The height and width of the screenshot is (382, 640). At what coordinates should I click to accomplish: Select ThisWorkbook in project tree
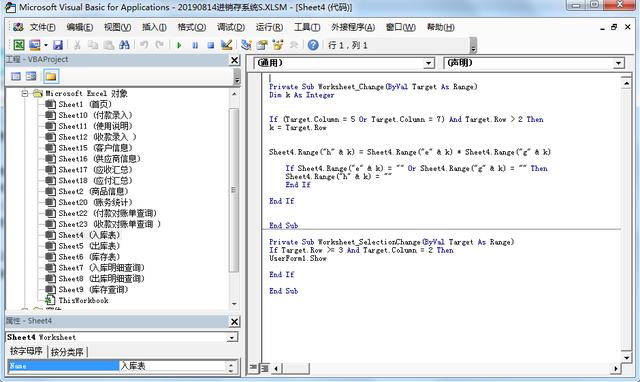click(x=83, y=300)
